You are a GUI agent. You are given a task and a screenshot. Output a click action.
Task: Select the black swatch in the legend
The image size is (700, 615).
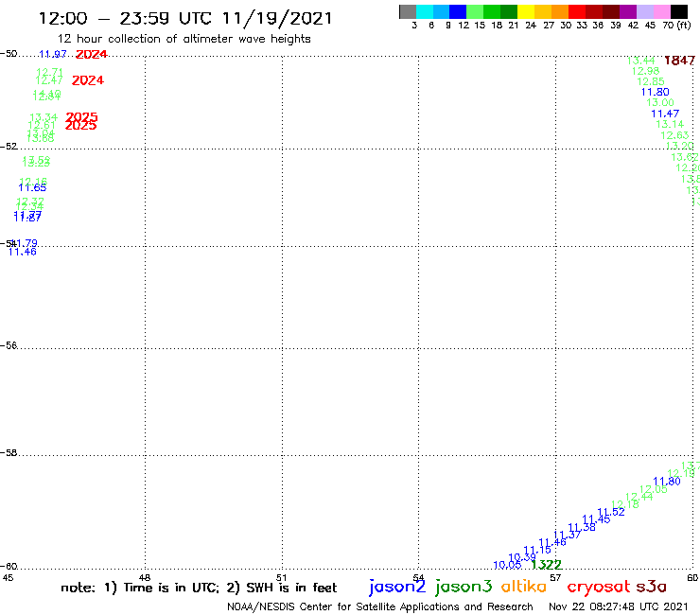(x=679, y=11)
